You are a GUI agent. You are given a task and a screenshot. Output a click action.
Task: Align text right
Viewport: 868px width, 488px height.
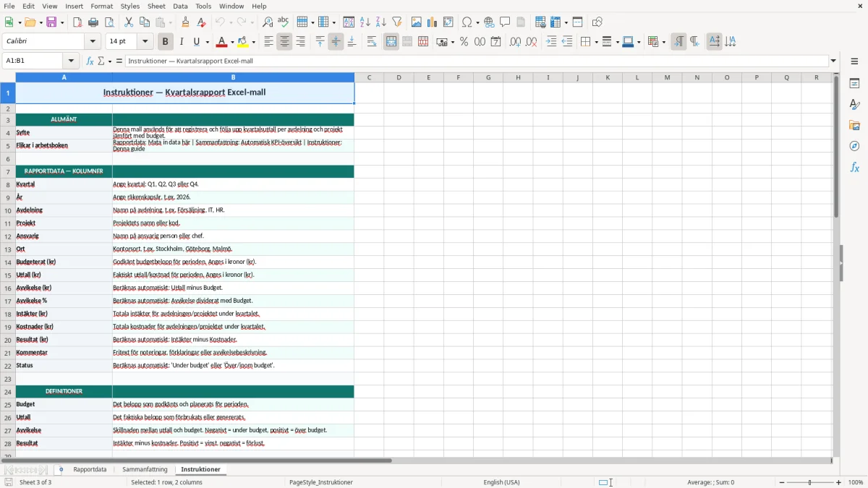pyautogui.click(x=300, y=42)
